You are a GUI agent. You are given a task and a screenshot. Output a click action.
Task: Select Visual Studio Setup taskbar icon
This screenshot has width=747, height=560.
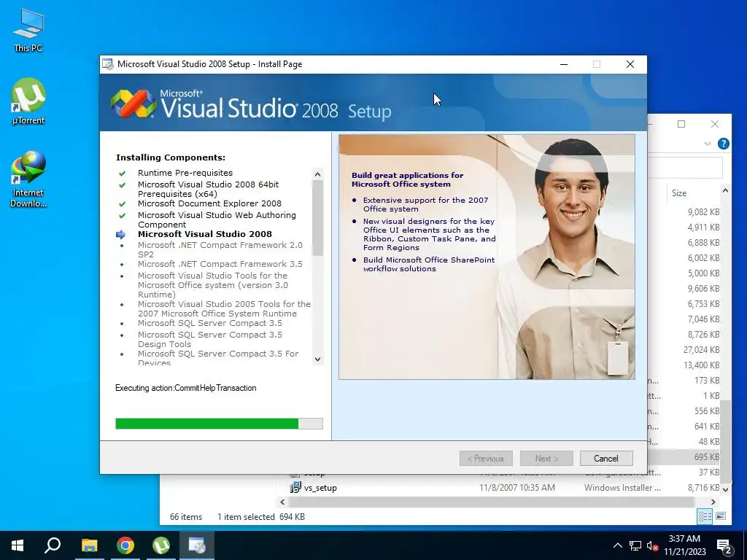pyautogui.click(x=197, y=545)
